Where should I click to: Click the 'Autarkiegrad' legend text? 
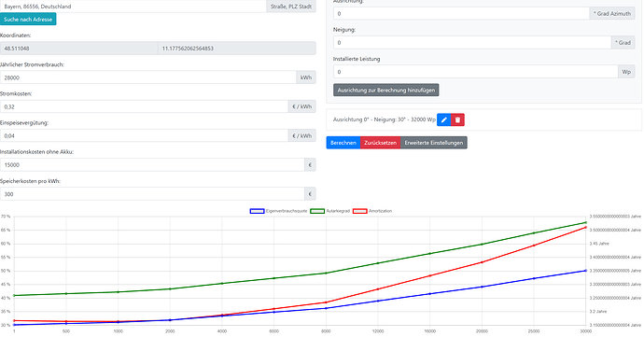pos(338,211)
